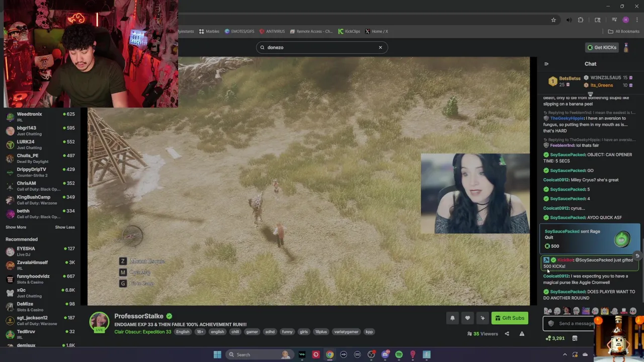Open the All Bookmarks folder
The width and height of the screenshot is (644, 362).
pos(623,31)
